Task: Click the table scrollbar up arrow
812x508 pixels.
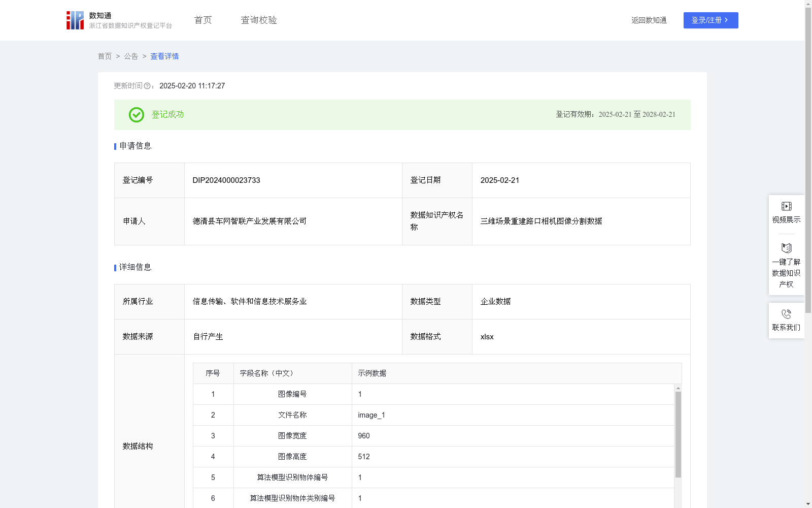Action: point(678,388)
